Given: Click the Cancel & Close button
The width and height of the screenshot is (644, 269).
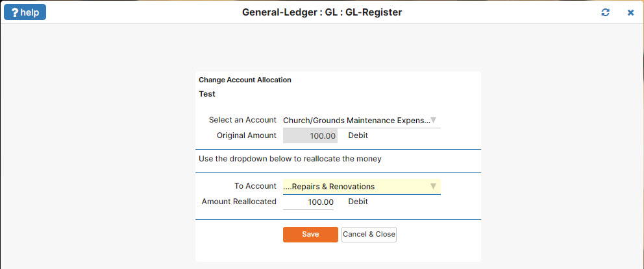Looking at the screenshot, I should pos(369,234).
